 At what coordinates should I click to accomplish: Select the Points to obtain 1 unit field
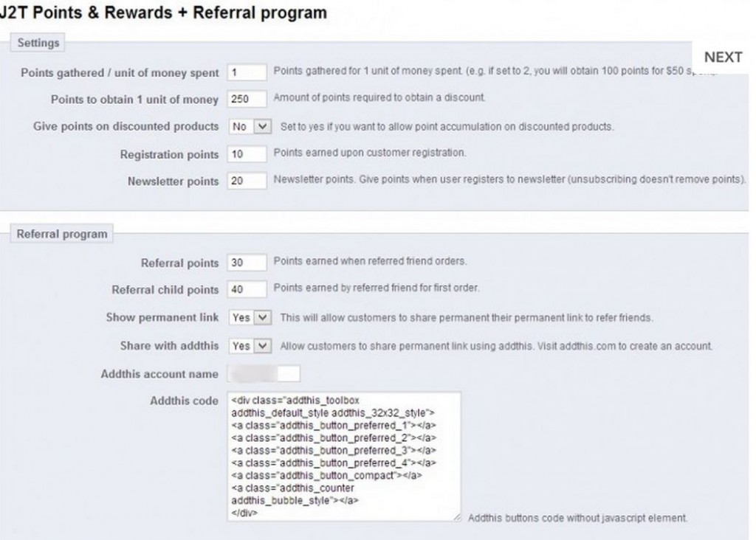[x=247, y=98]
